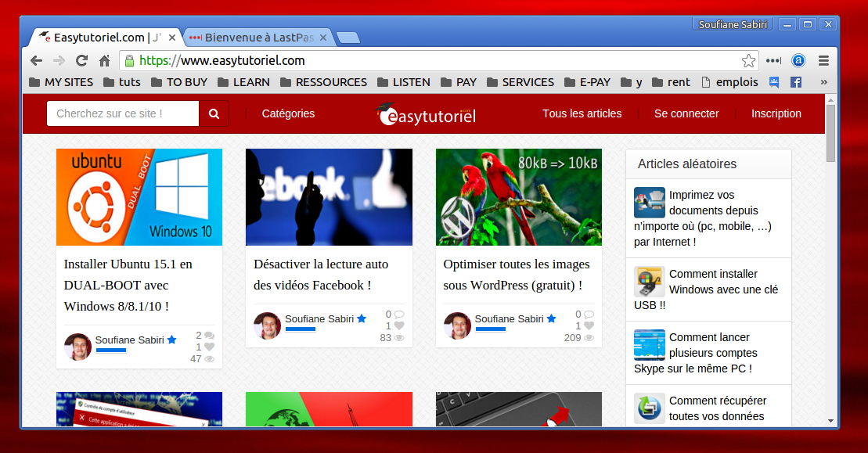Open the MY SITES bookmarks folder

click(x=61, y=82)
